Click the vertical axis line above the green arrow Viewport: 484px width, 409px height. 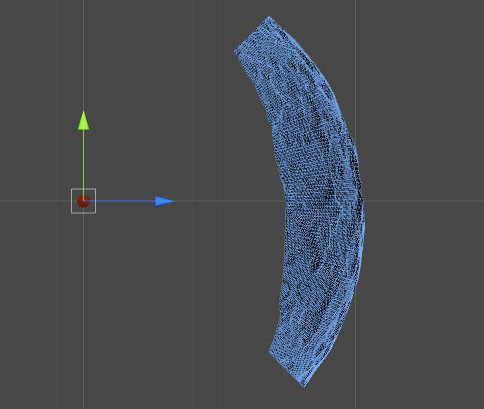[x=83, y=55]
